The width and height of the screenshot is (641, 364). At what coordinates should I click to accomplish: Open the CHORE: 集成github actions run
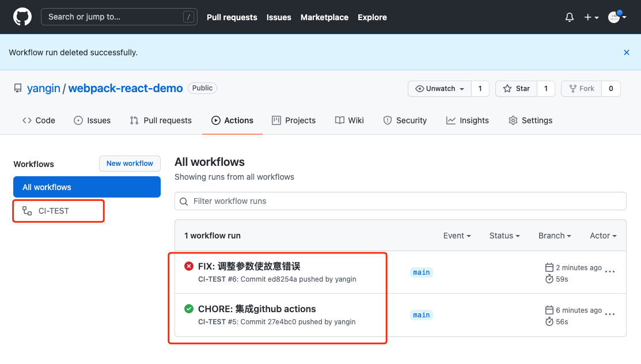257,309
